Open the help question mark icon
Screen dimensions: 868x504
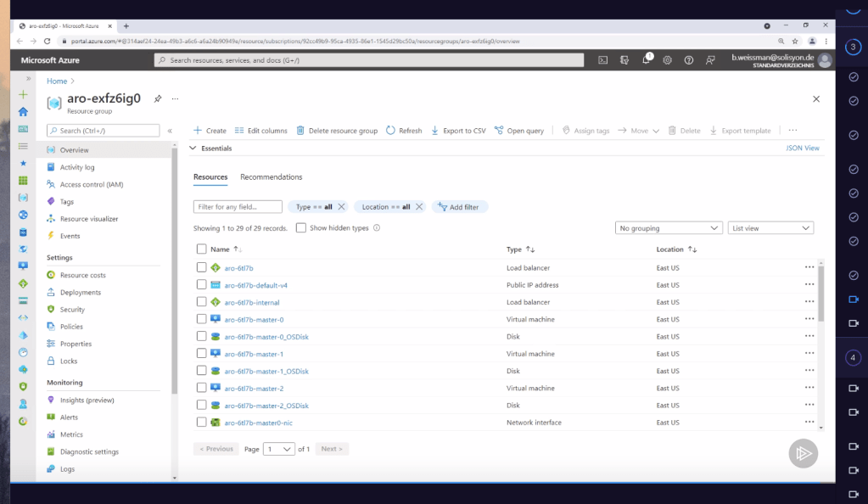[x=689, y=59]
